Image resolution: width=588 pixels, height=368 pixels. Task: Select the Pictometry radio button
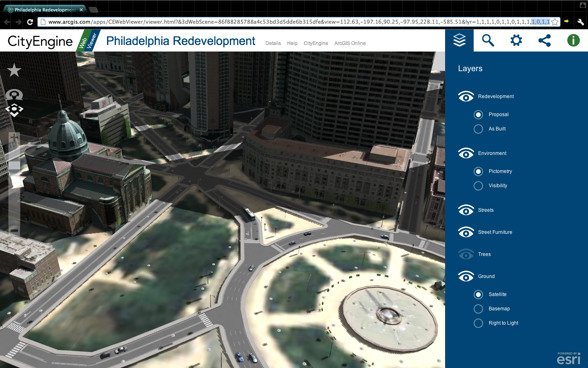[478, 171]
